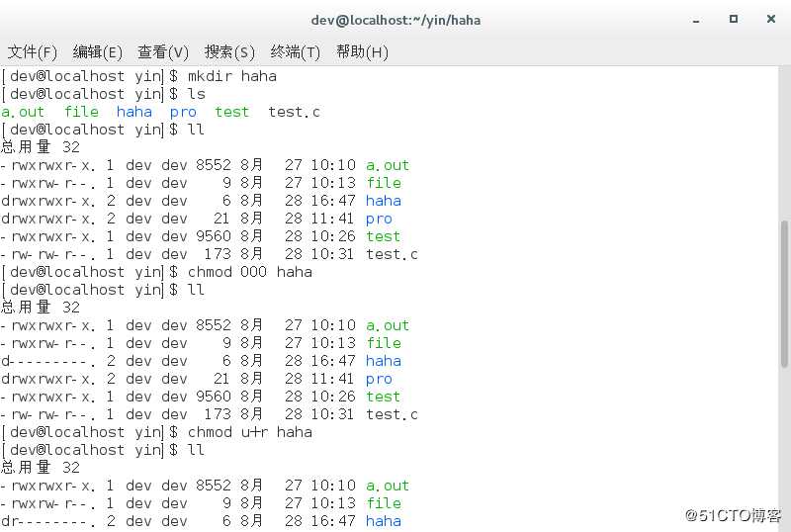The height and width of the screenshot is (532, 791).
Task: Click 'a.out' in the first ll listing
Action: coord(388,165)
